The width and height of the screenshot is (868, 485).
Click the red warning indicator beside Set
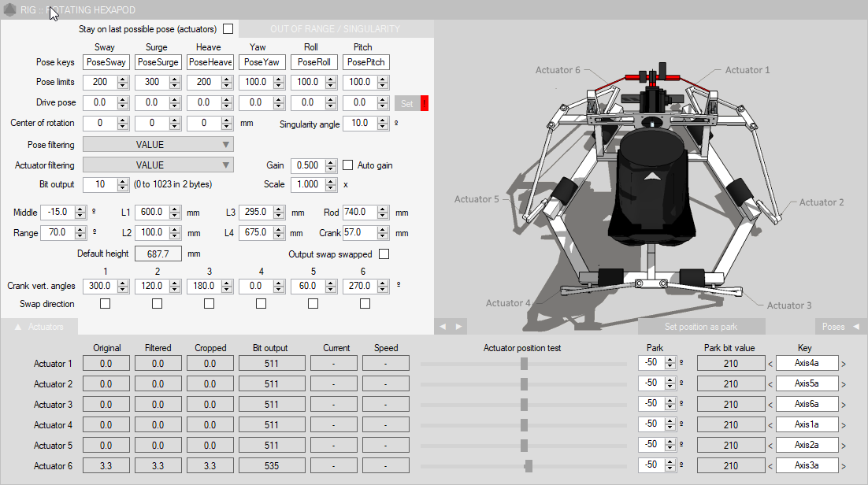click(425, 103)
